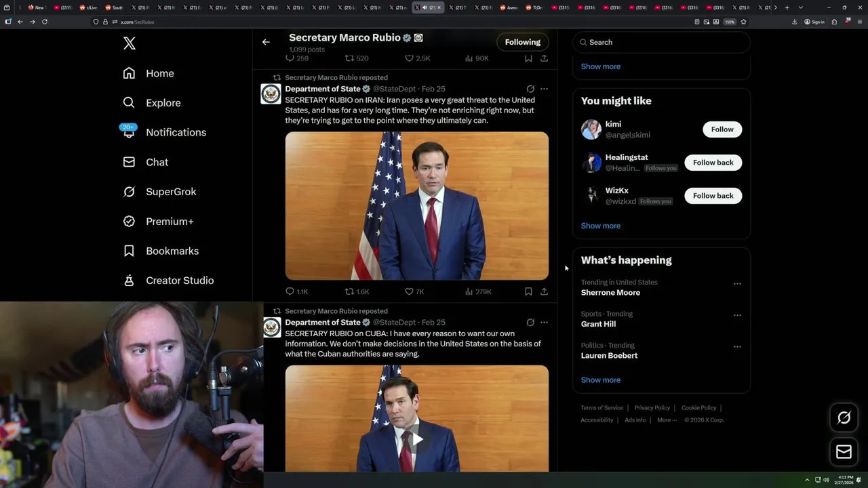Screen dimensions: 868x488
Task: Like the IRAN post with 7K likes
Action: tap(414, 291)
